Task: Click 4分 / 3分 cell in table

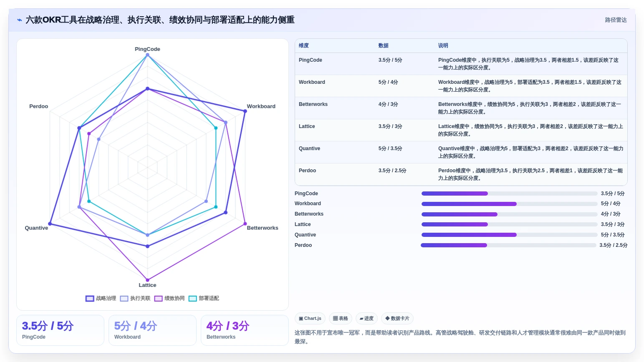Action: click(x=388, y=104)
